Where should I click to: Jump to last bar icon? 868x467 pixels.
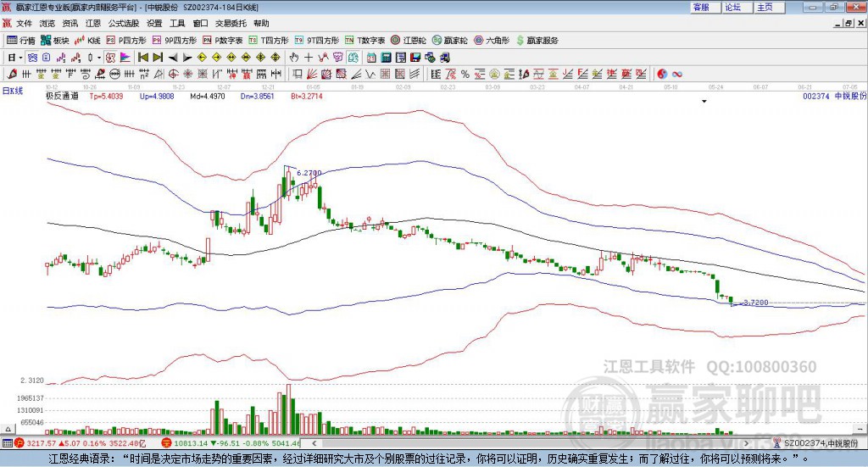158,58
